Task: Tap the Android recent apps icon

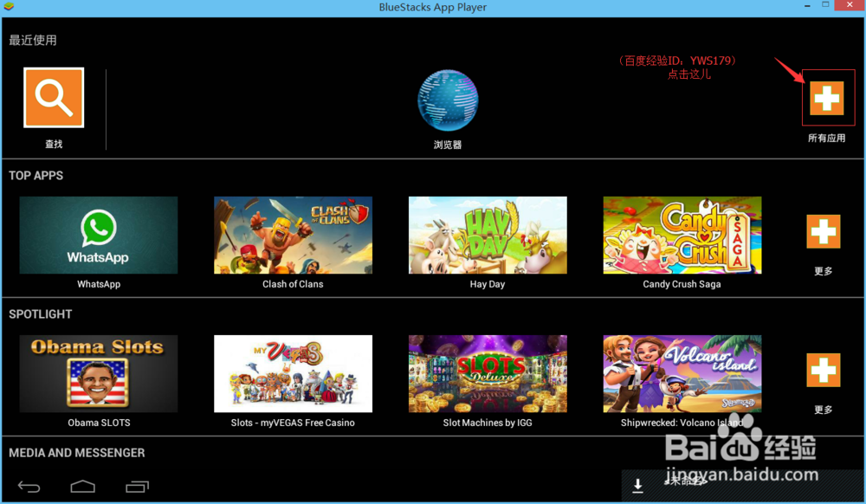Action: tap(137, 487)
